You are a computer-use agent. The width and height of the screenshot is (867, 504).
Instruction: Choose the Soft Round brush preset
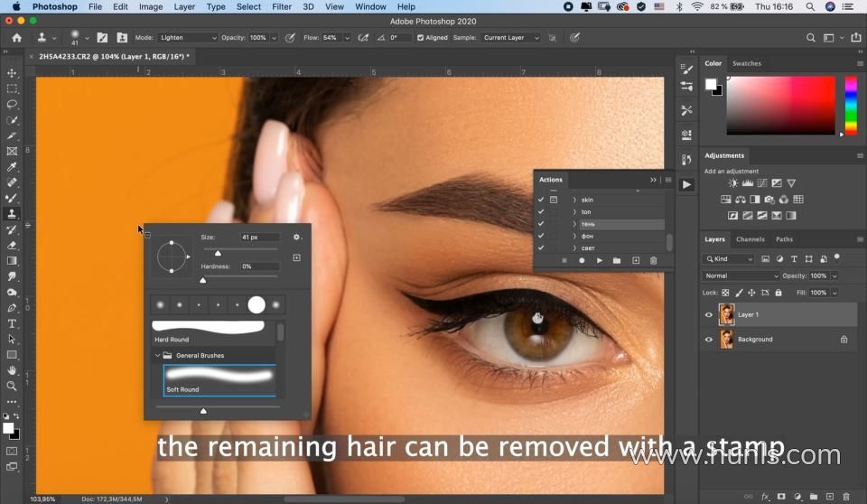219,378
